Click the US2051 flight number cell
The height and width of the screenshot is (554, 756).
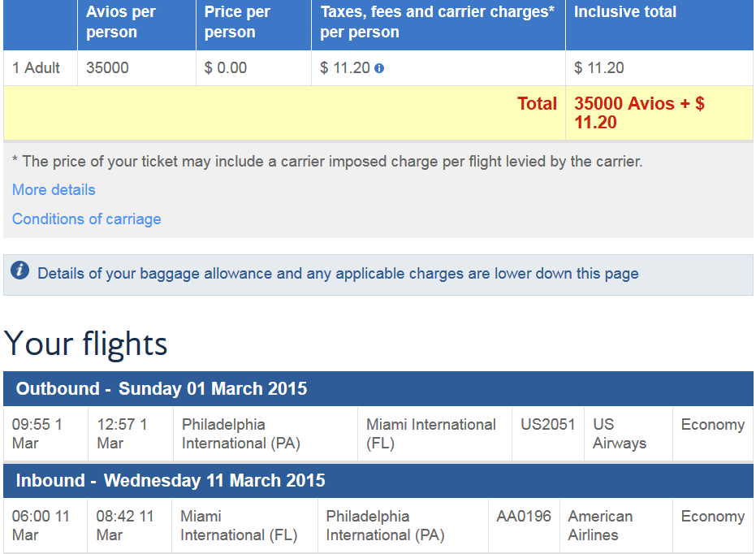pos(547,434)
